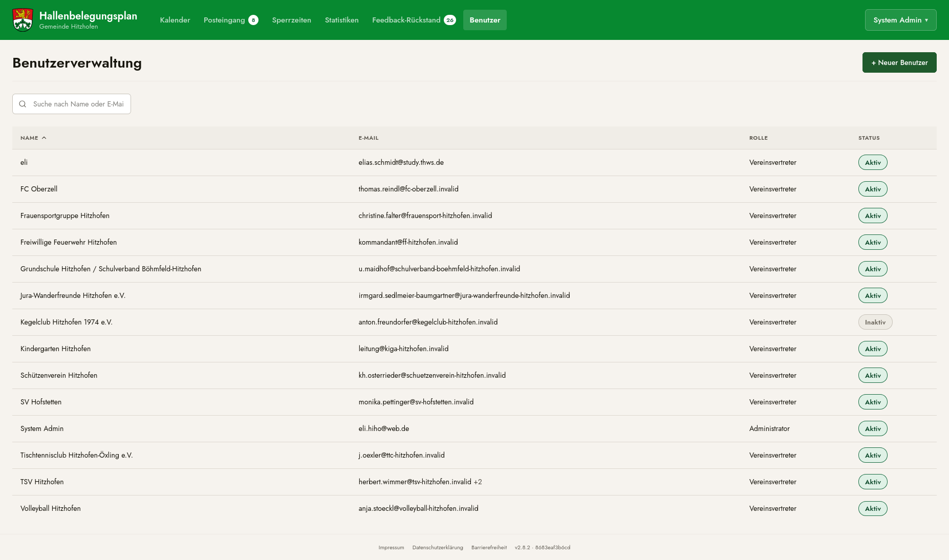Image resolution: width=949 pixels, height=560 pixels.
Task: Open the System Admin user dropdown
Action: pyautogui.click(x=900, y=20)
